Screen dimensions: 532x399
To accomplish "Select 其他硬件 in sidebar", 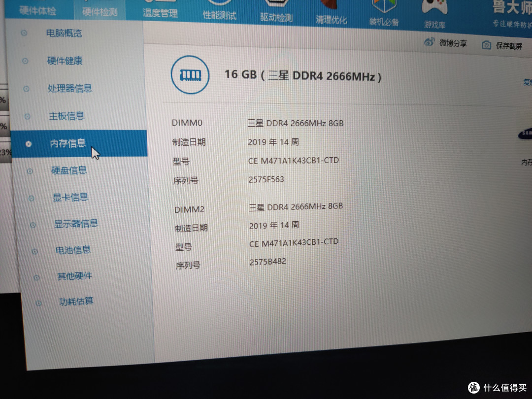I will point(75,276).
